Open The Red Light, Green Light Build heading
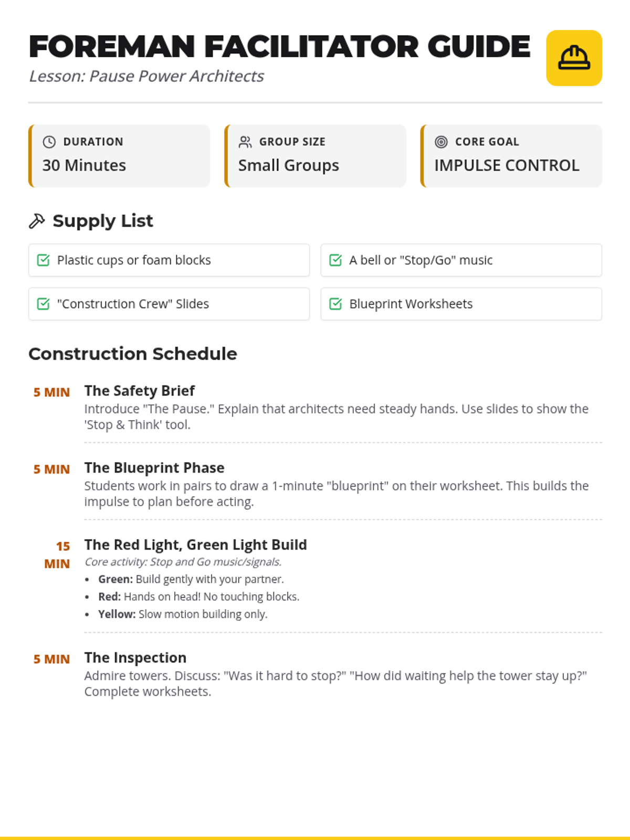The height and width of the screenshot is (840, 630). (195, 545)
